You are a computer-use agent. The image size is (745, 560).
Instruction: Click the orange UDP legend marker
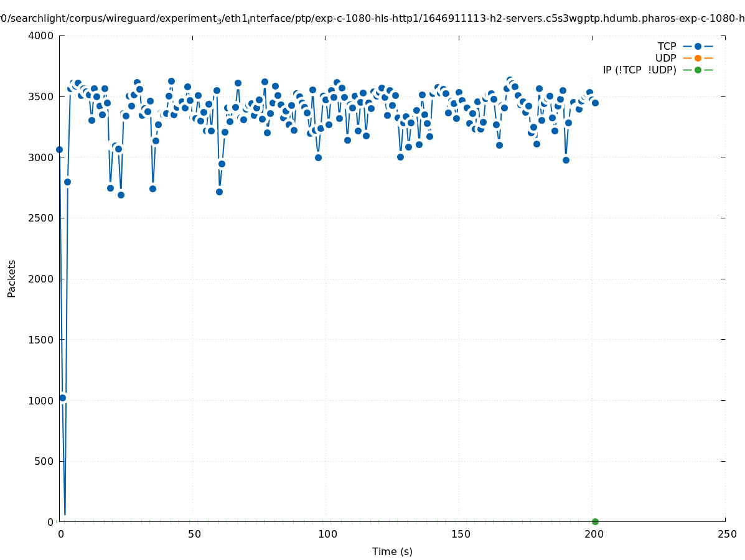point(698,58)
